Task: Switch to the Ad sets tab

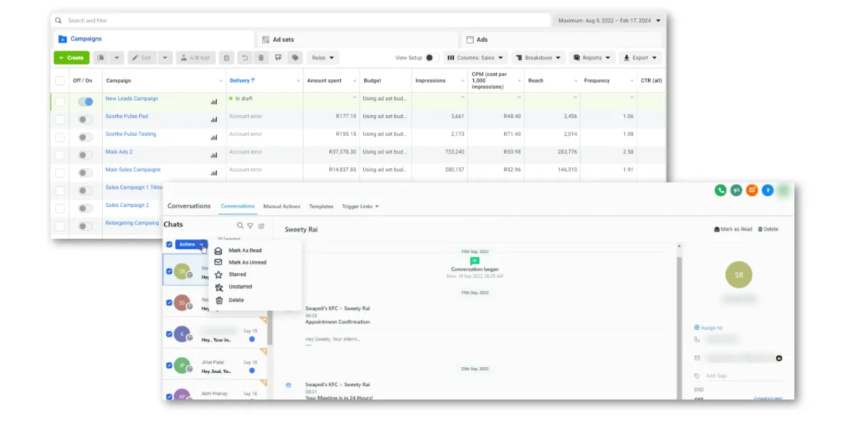Action: [357, 40]
